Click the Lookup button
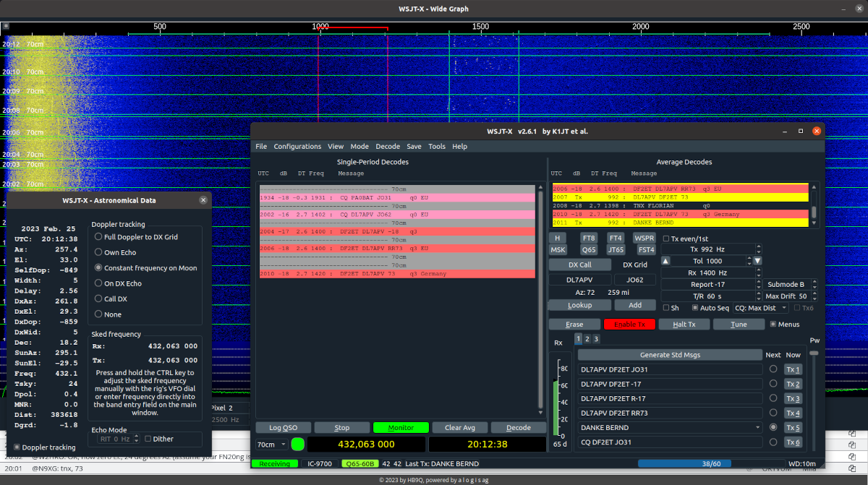Screen dimensions: 868x485 (x=580, y=305)
